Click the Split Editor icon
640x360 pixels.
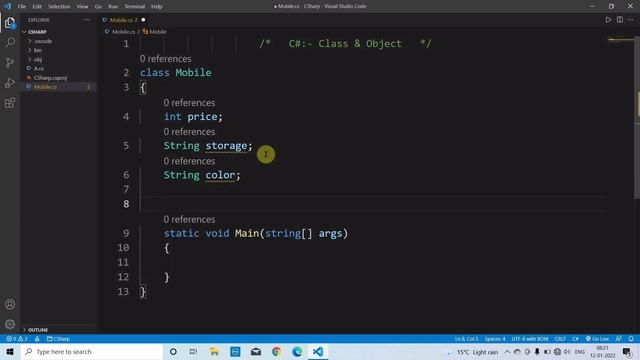pyautogui.click(x=620, y=20)
